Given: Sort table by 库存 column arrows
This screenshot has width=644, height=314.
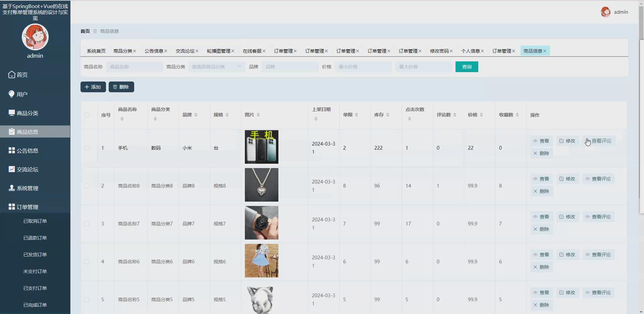Looking at the screenshot, I should [388, 115].
